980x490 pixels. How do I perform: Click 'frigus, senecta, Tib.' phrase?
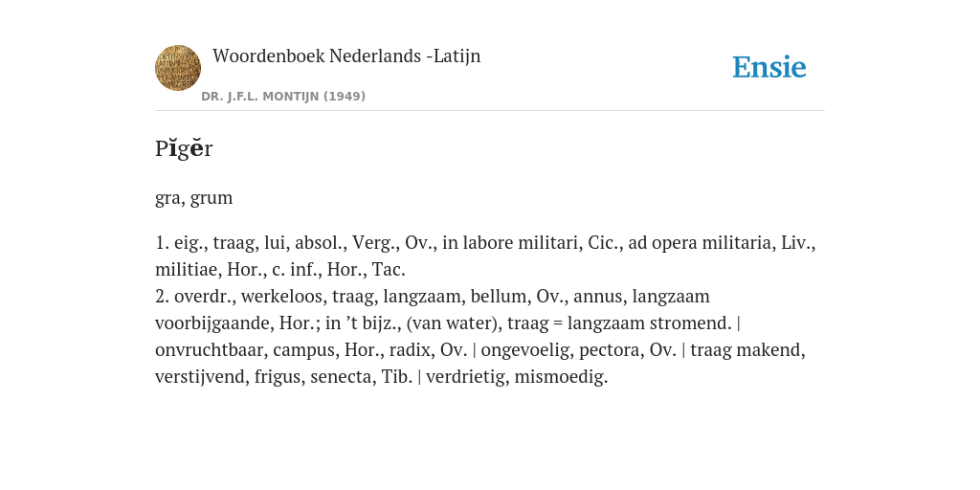(333, 377)
